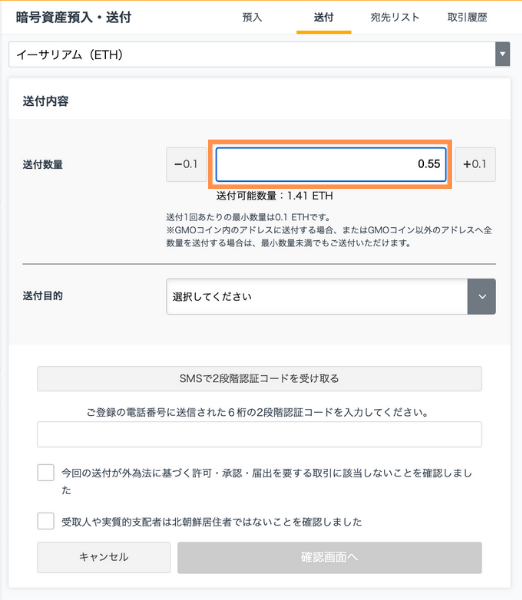
Task: Click the 外為法 confirmation label text
Action: 267,481
